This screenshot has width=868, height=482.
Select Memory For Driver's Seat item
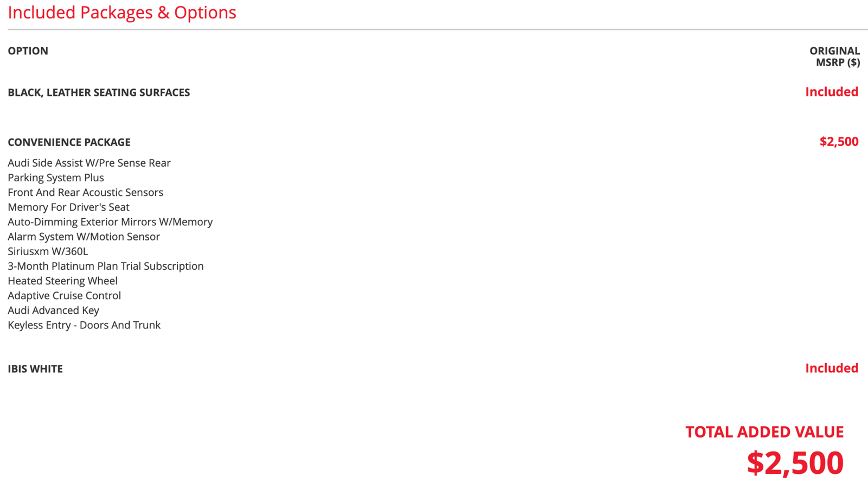(x=68, y=207)
